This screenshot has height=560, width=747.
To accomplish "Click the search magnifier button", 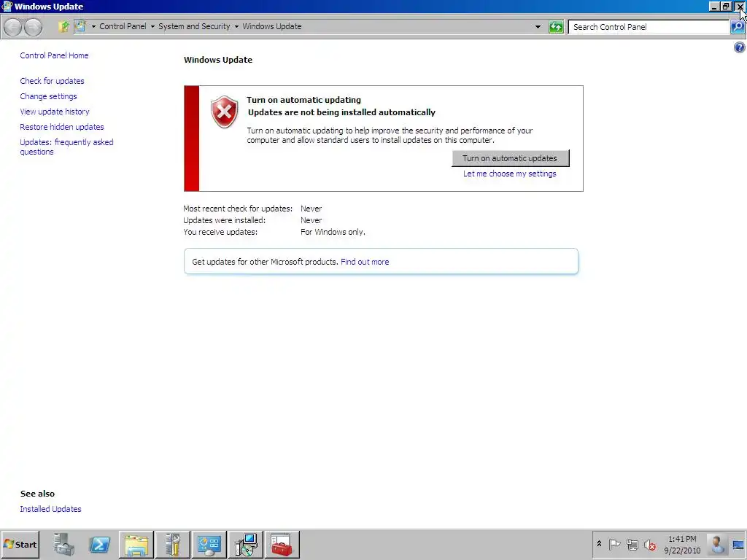I will pos(738,27).
